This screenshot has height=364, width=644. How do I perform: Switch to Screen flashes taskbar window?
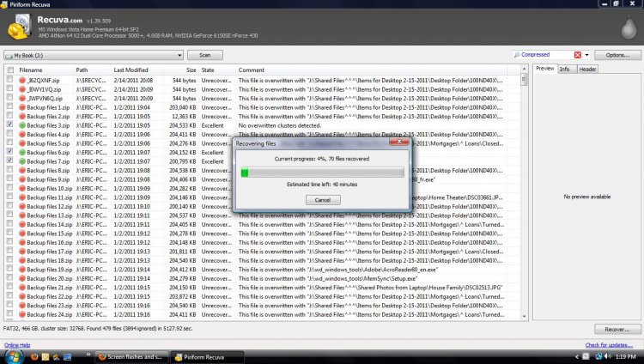[x=131, y=357]
